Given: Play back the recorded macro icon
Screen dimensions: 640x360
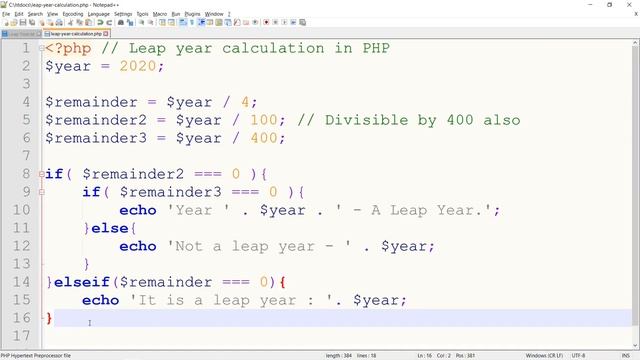Looking at the screenshot, I should (284, 22).
